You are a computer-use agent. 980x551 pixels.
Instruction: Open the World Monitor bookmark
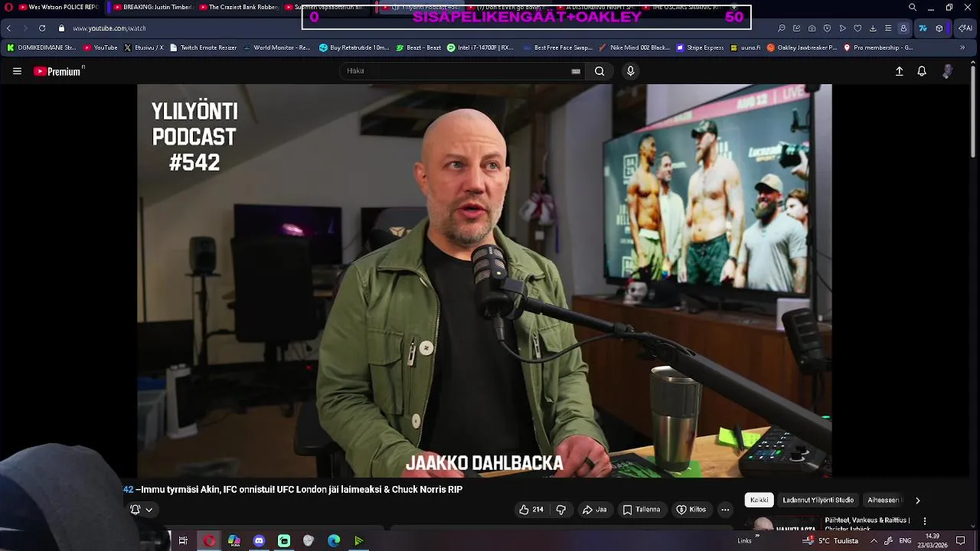pyautogui.click(x=276, y=47)
